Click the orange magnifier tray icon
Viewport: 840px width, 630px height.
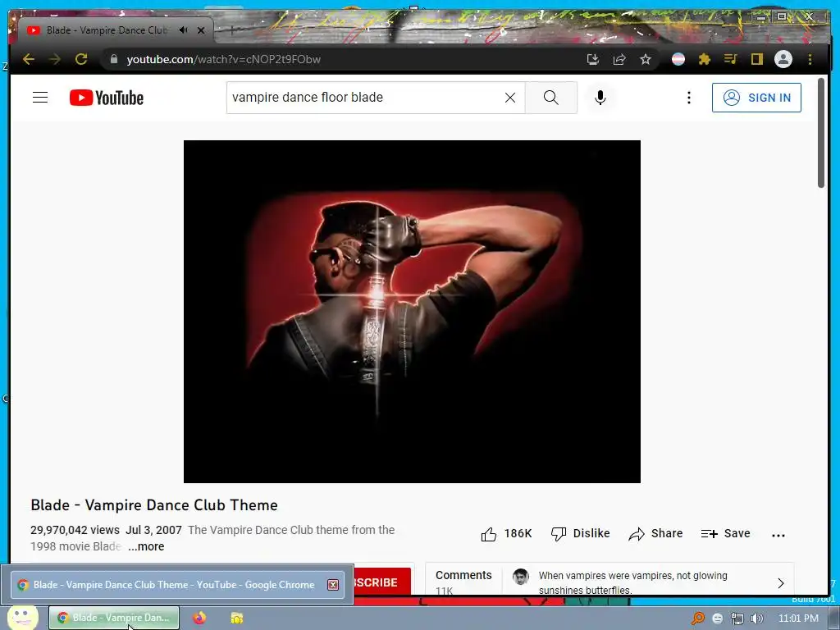[x=697, y=619]
